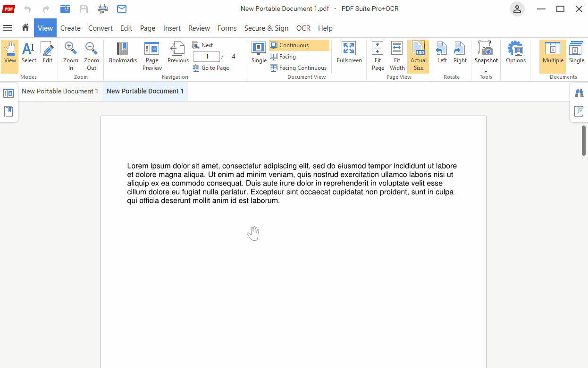Toggle Facing document view
This screenshot has width=588, height=368.
coord(283,57)
